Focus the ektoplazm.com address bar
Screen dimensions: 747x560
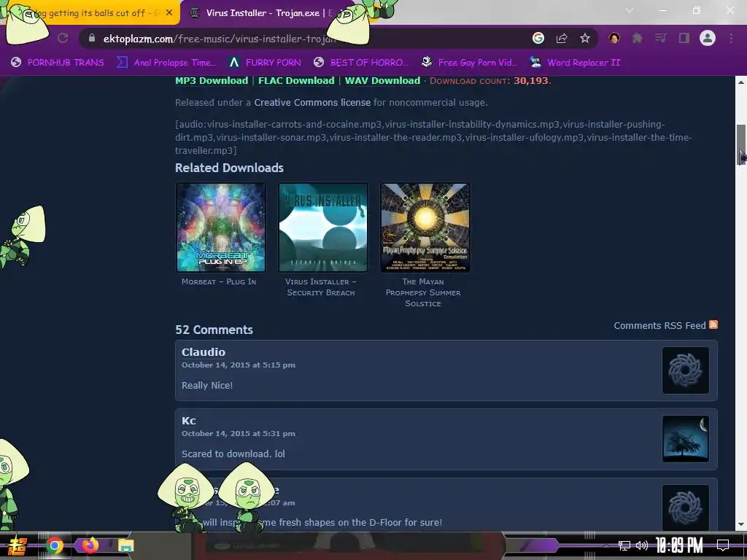(305, 39)
